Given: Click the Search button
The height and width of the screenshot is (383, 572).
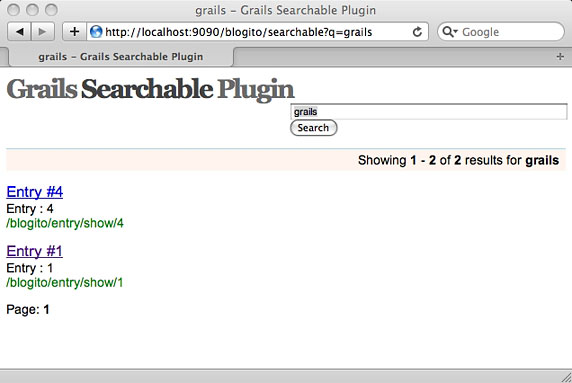Looking at the screenshot, I should (x=313, y=128).
